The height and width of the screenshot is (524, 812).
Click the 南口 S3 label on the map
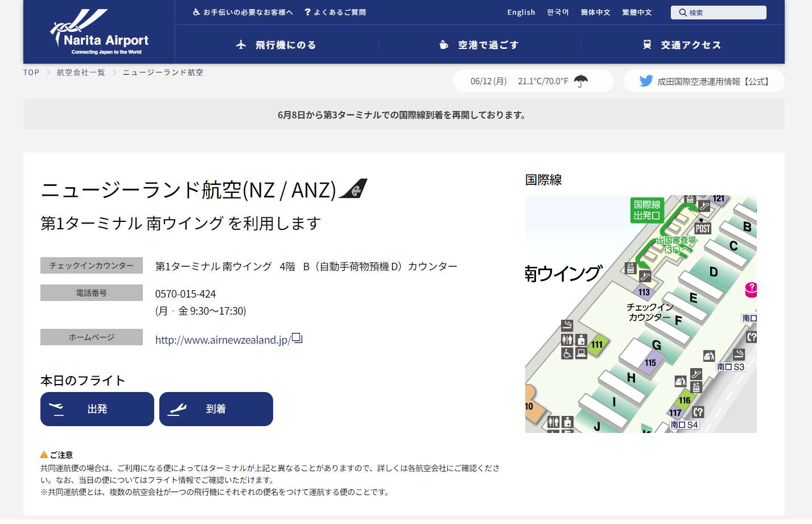click(731, 367)
